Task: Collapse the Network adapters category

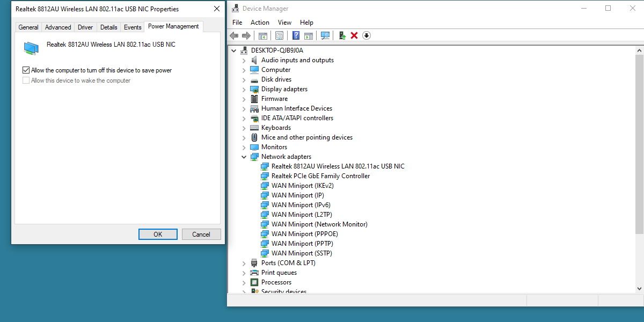Action: (244, 157)
